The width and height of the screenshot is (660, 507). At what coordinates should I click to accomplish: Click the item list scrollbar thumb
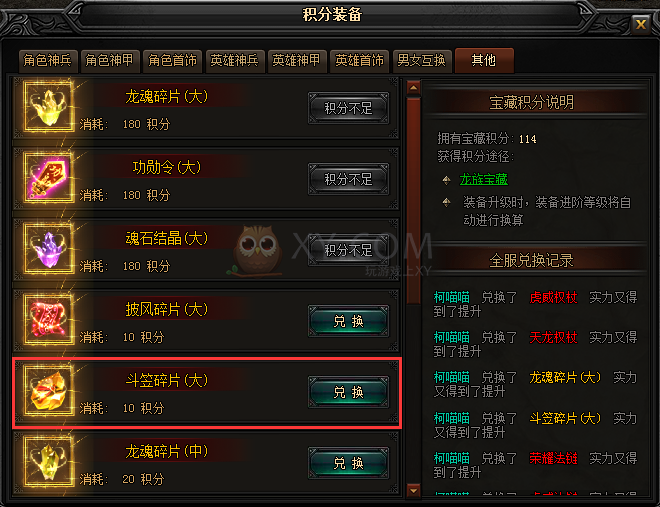tap(413, 200)
